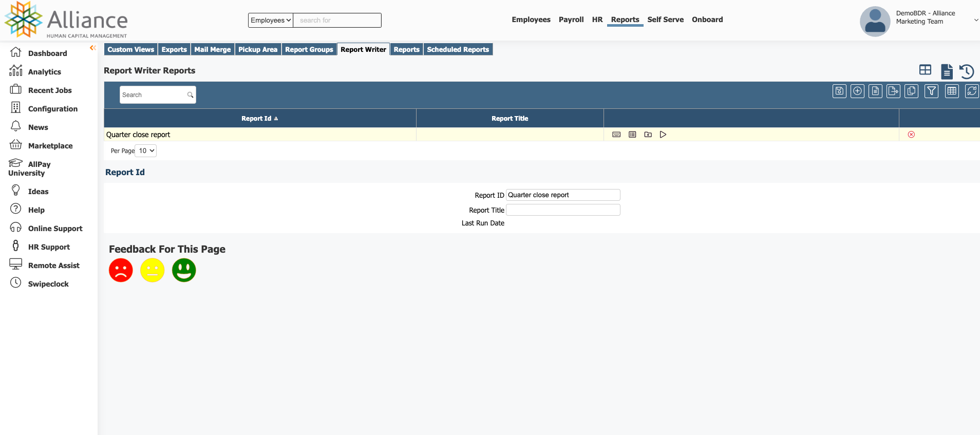
Task: Open the HR top menu
Action: (x=597, y=20)
